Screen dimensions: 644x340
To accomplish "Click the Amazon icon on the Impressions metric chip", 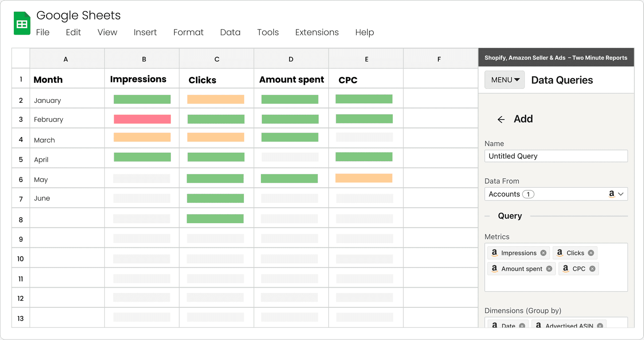I will tap(494, 253).
